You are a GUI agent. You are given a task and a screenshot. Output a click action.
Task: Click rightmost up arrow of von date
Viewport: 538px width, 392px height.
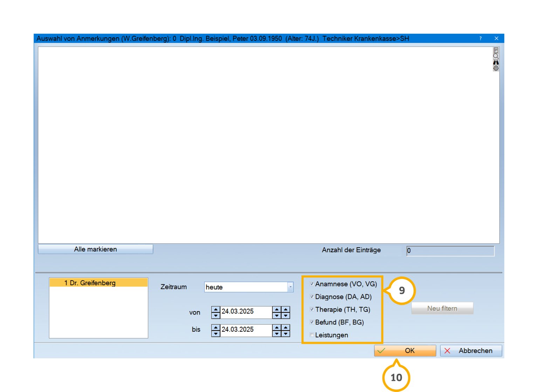pos(286,309)
